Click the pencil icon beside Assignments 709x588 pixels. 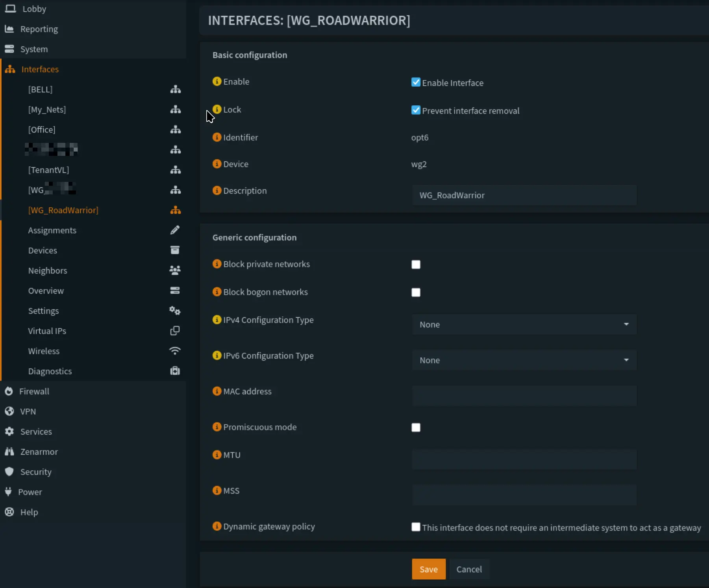coord(175,230)
